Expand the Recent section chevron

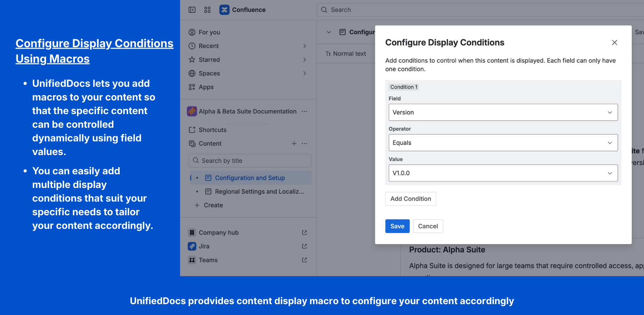coord(304,46)
